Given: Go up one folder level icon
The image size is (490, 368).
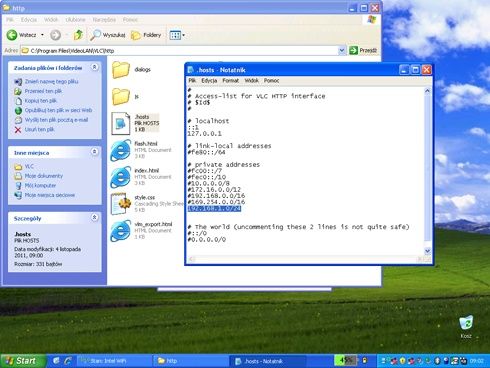Looking at the screenshot, I should 78,35.
